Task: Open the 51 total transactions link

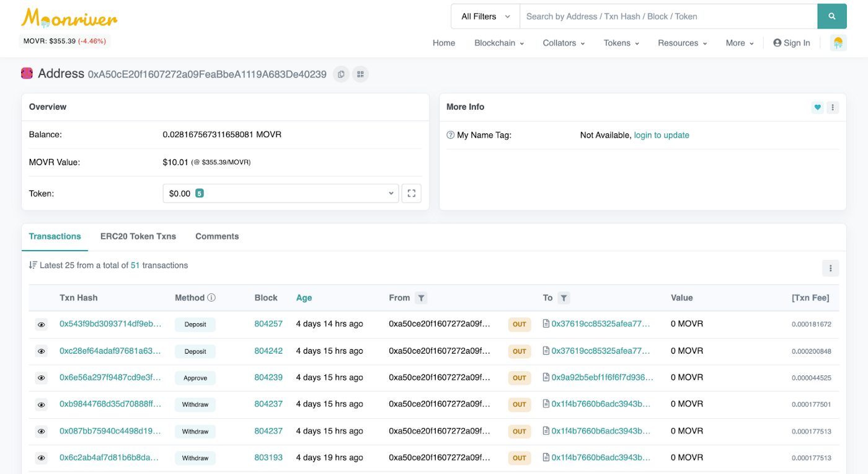Action: pyautogui.click(x=135, y=266)
